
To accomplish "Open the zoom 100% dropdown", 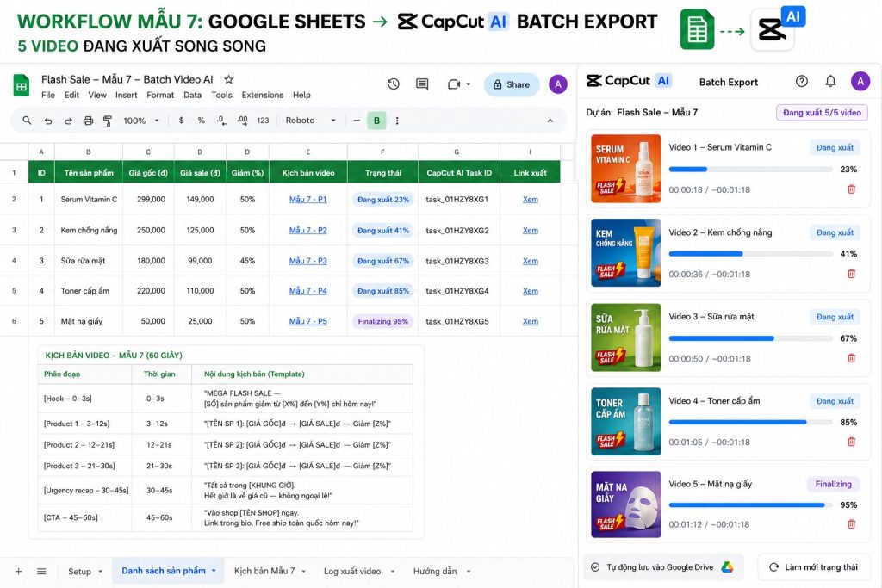I will pyautogui.click(x=141, y=121).
